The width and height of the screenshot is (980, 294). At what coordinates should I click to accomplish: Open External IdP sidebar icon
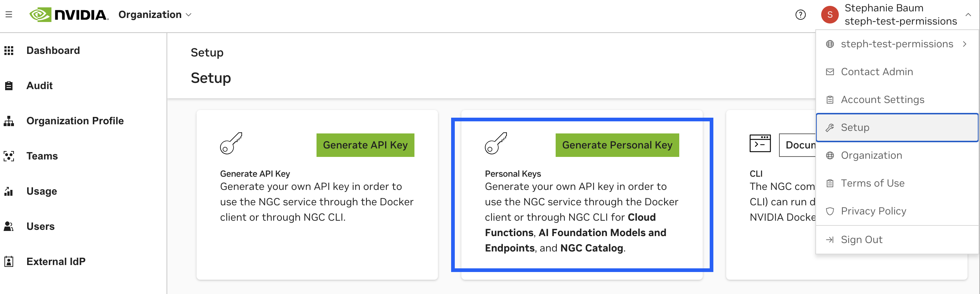9,261
